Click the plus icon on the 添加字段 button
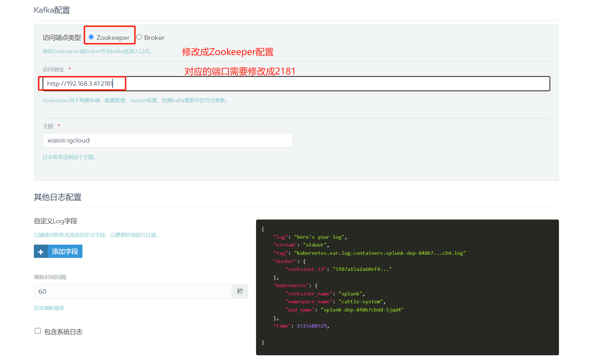 click(x=41, y=252)
